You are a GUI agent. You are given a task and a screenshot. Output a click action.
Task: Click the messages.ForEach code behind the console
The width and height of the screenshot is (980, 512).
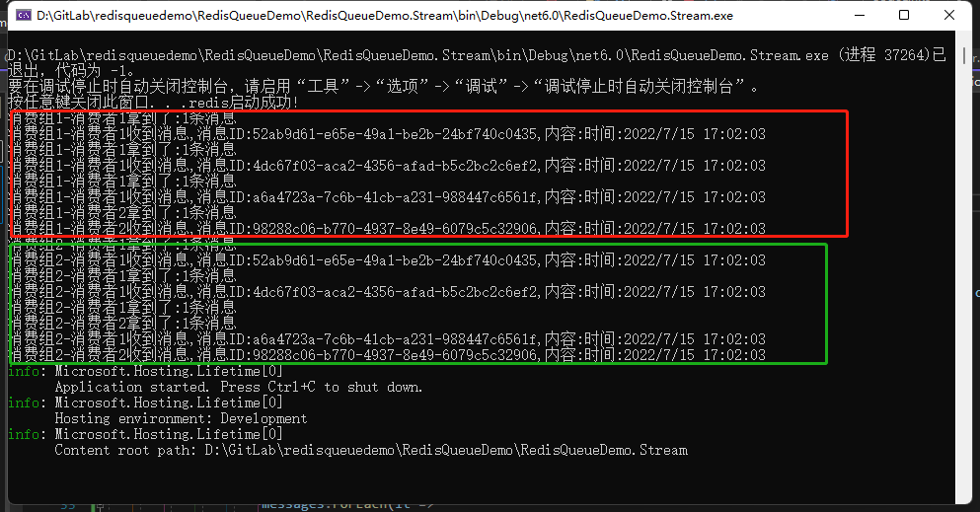[x=346, y=505]
